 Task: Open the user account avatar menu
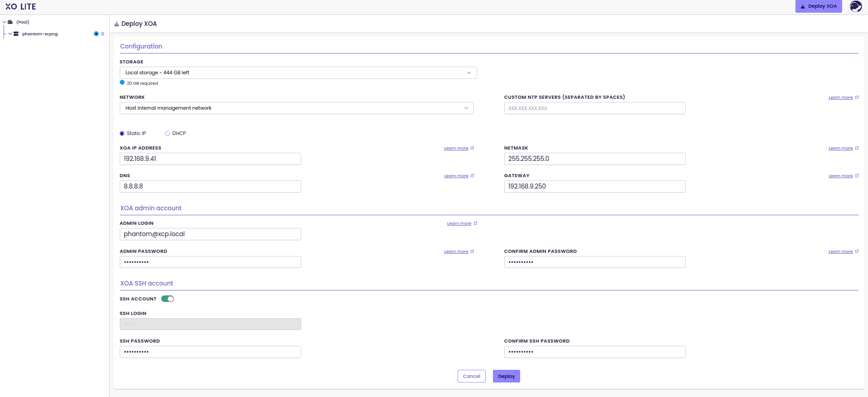click(x=855, y=6)
